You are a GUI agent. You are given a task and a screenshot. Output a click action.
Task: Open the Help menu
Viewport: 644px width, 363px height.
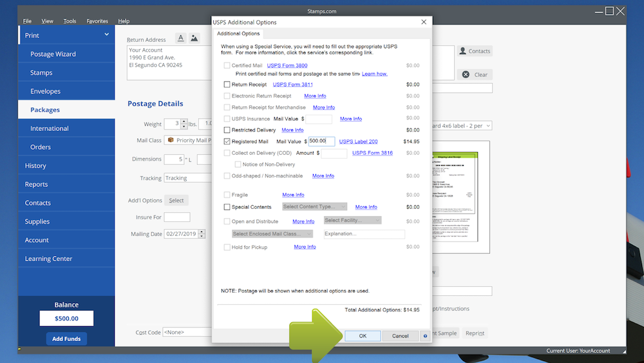[124, 21]
